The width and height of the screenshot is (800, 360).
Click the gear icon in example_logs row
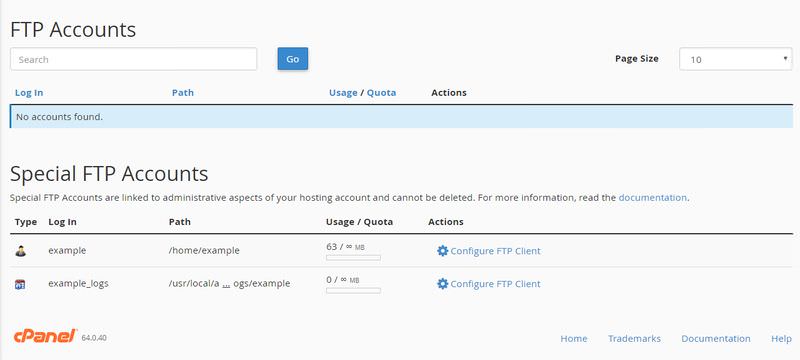coord(442,284)
